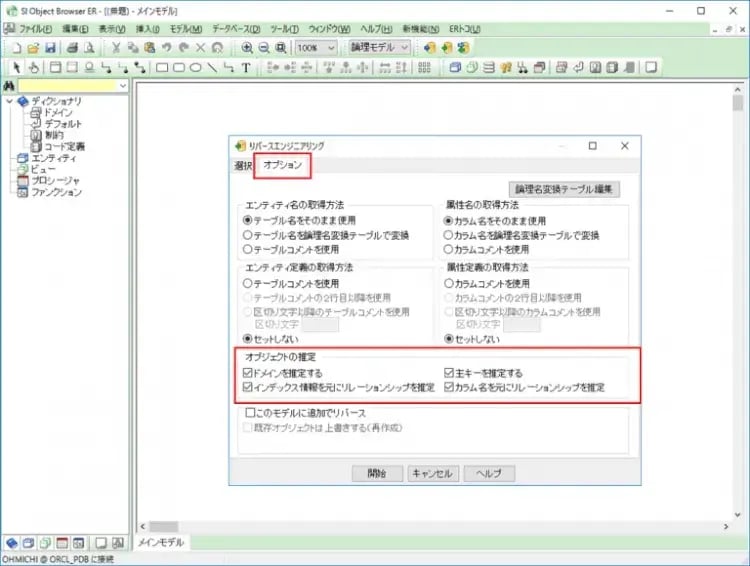The image size is (750, 566).
Task: Click the Print toolbar icon
Action: [x=72, y=47]
